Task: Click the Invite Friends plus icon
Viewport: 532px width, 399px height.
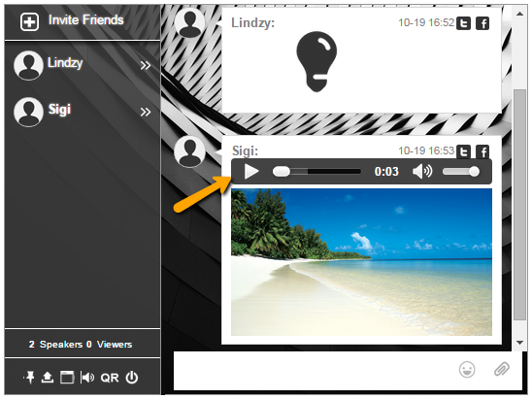Action: [x=29, y=21]
